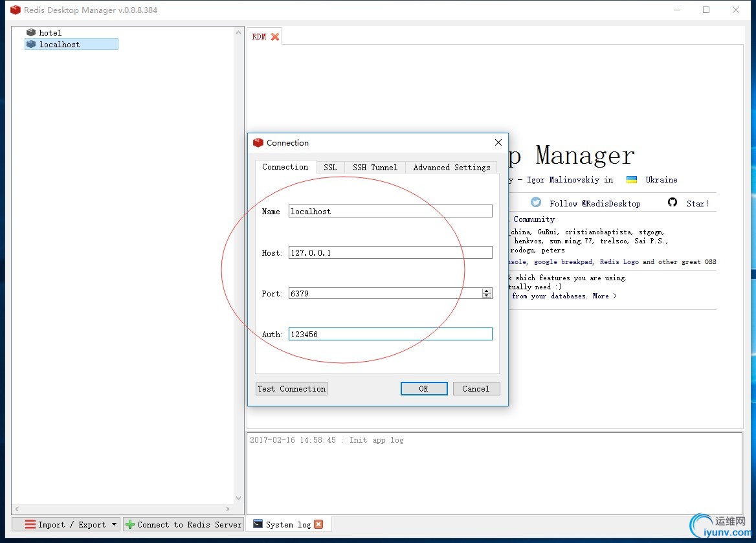Click the localhost server icon
Screen dimensions: 756x543
pyautogui.click(x=31, y=44)
